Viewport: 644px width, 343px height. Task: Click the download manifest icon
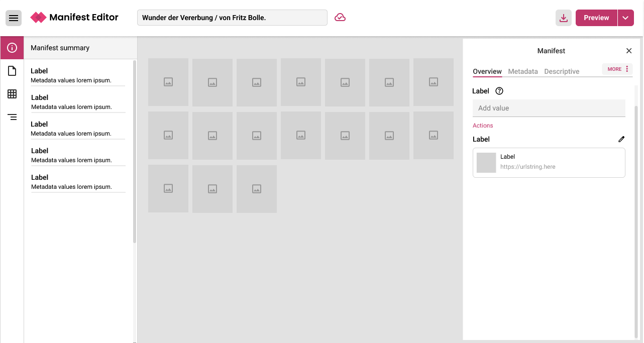[x=564, y=18]
